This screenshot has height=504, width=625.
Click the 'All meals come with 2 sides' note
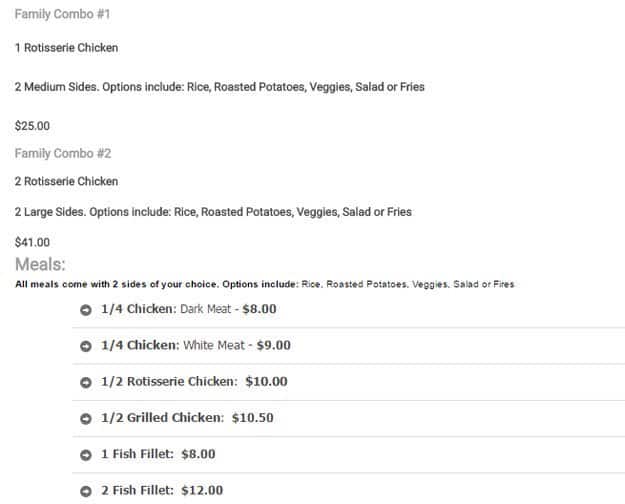coord(265,284)
